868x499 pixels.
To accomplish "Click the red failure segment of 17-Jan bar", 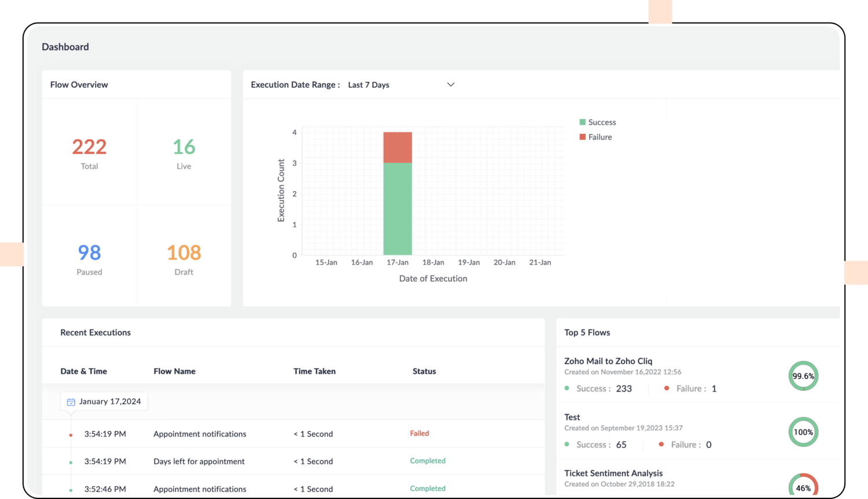I will (x=398, y=147).
